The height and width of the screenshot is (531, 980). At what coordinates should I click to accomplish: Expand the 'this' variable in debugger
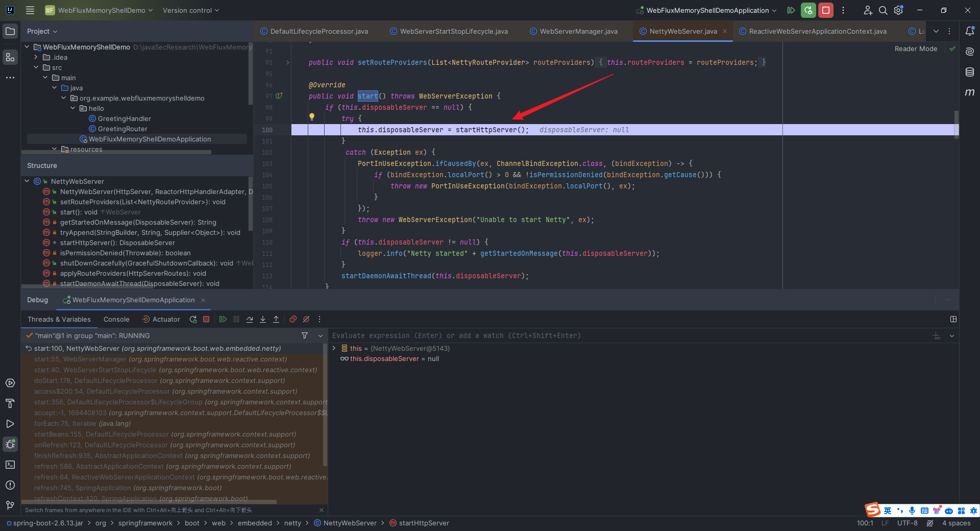click(334, 348)
